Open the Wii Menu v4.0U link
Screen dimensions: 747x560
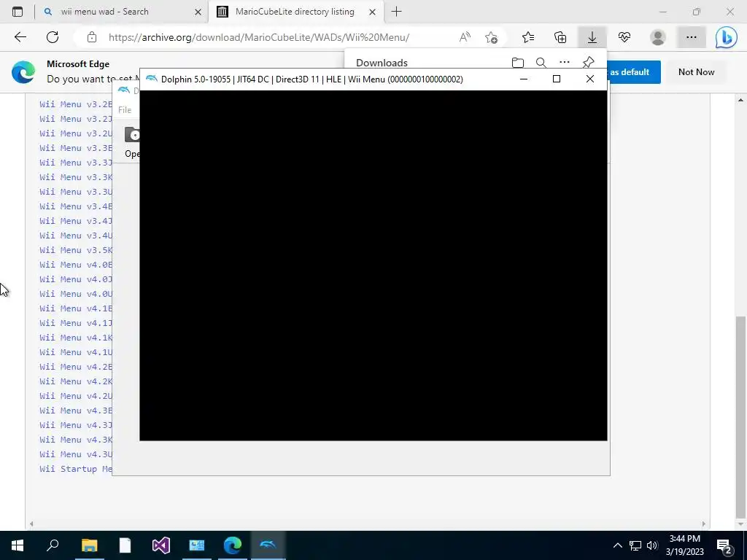click(76, 294)
